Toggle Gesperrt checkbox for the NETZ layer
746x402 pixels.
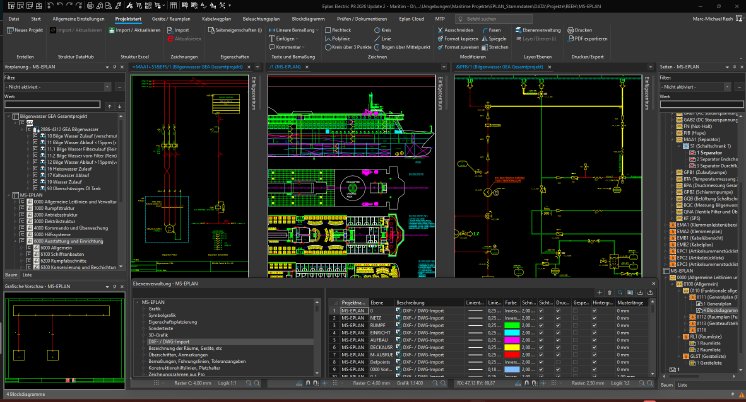(576, 318)
